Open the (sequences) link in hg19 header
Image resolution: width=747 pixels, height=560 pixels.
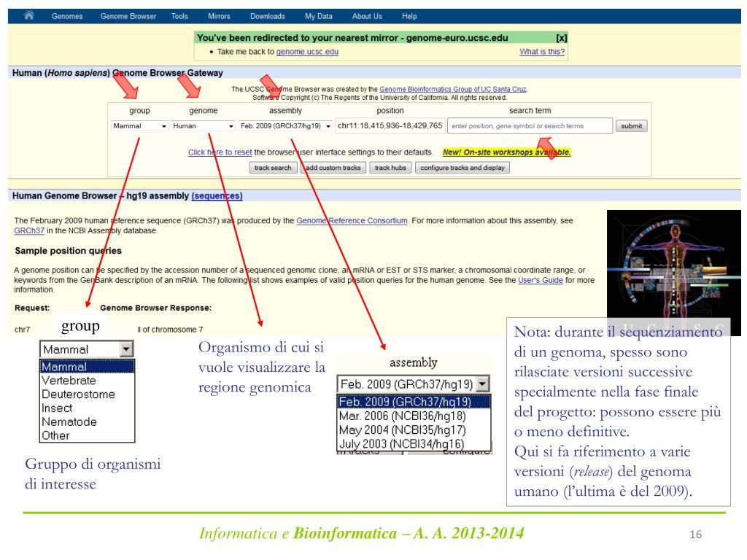coord(217,195)
